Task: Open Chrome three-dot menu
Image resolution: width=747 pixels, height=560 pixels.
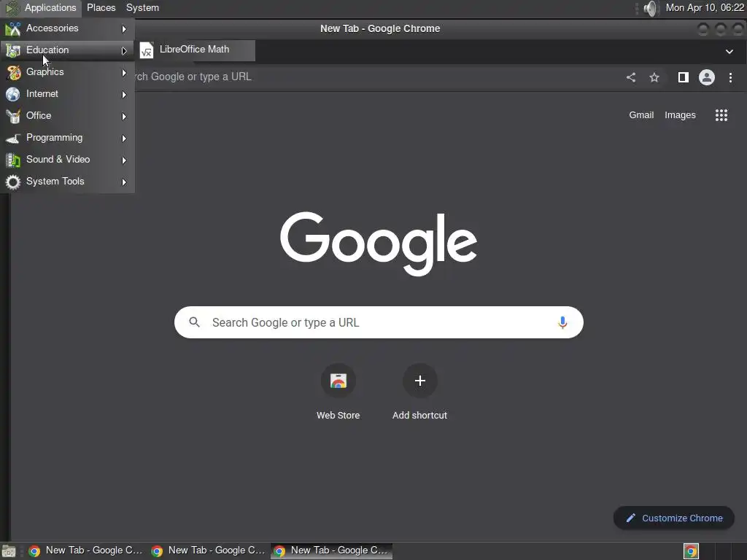Action: (730, 77)
